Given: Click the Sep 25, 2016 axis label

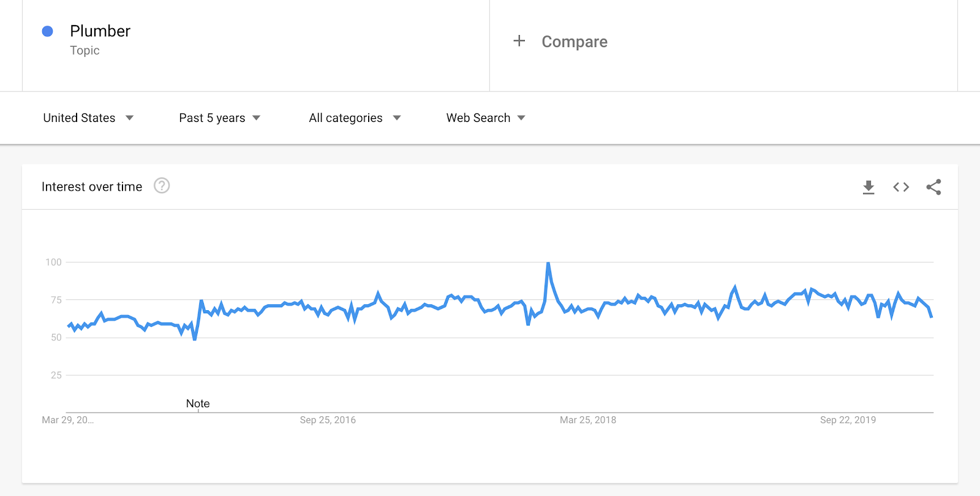Looking at the screenshot, I should pyautogui.click(x=328, y=420).
